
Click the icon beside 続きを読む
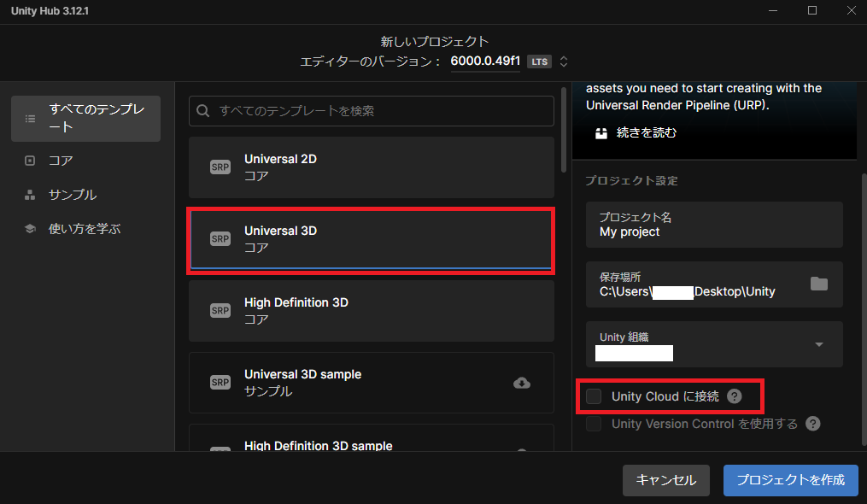click(601, 132)
